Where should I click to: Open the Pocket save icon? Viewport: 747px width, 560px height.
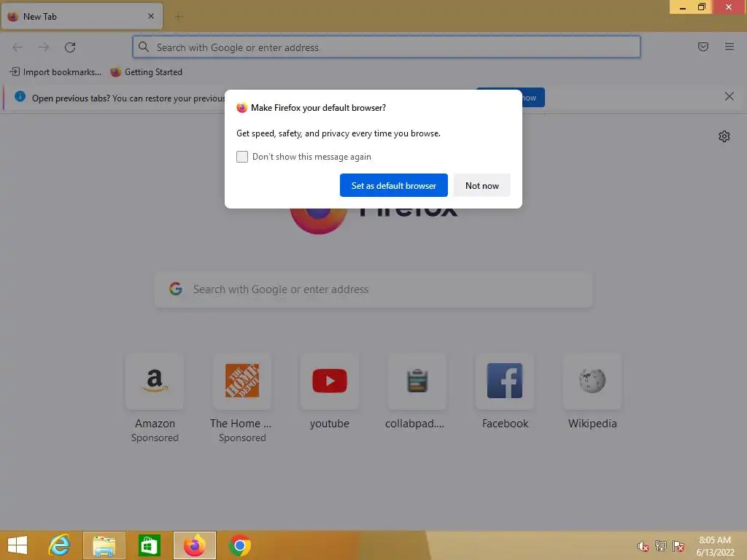pyautogui.click(x=703, y=47)
